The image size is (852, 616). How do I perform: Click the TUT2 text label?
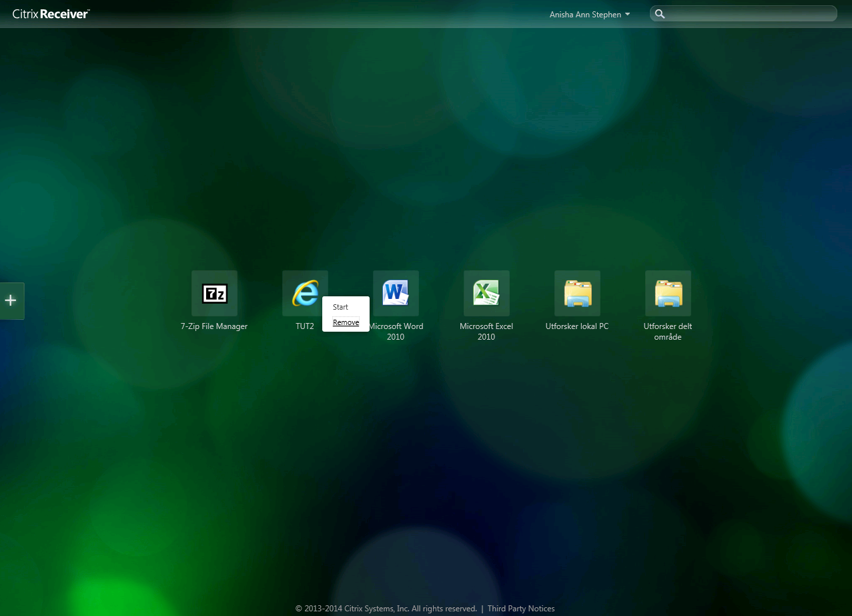coord(305,326)
